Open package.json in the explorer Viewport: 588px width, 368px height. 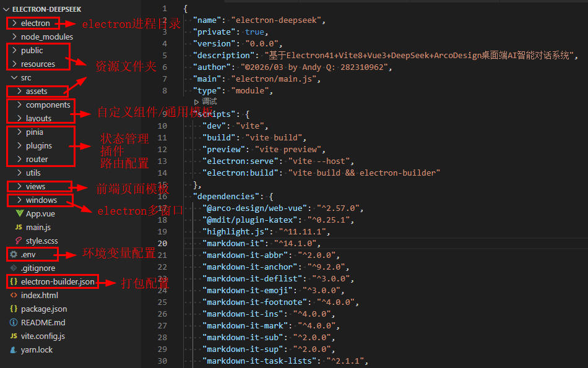click(x=43, y=309)
